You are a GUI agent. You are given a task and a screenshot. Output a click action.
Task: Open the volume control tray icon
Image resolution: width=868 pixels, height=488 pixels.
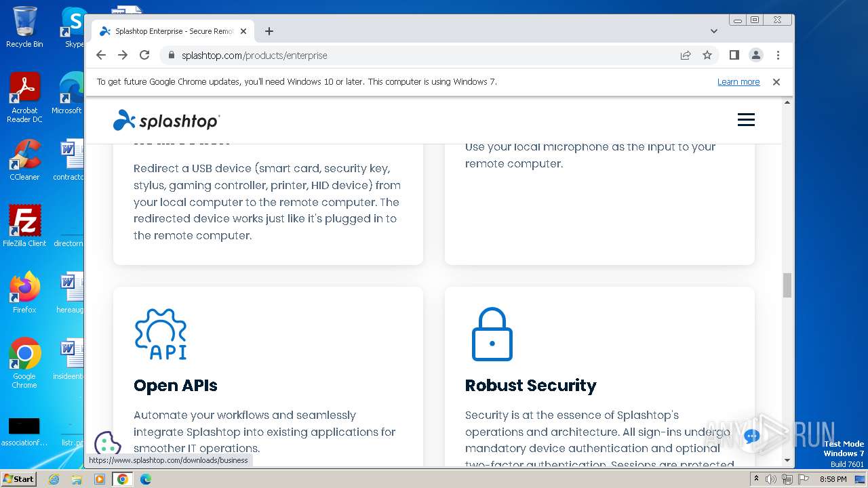pyautogui.click(x=771, y=479)
